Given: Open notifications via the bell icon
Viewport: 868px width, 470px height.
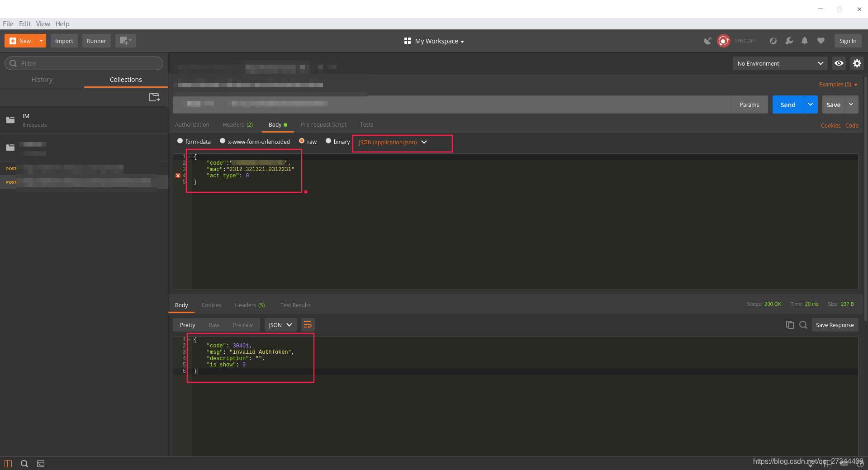Looking at the screenshot, I should coord(805,41).
